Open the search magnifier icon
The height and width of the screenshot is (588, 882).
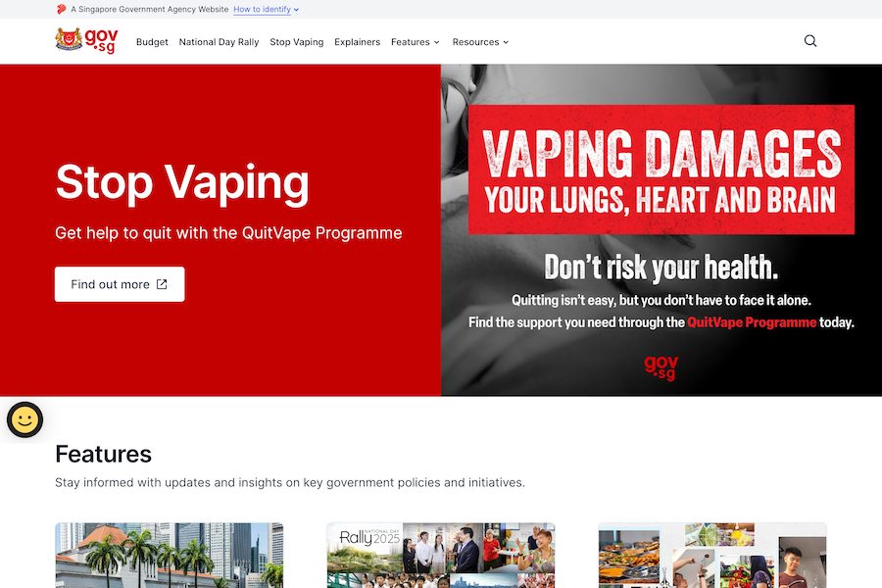[x=810, y=41]
